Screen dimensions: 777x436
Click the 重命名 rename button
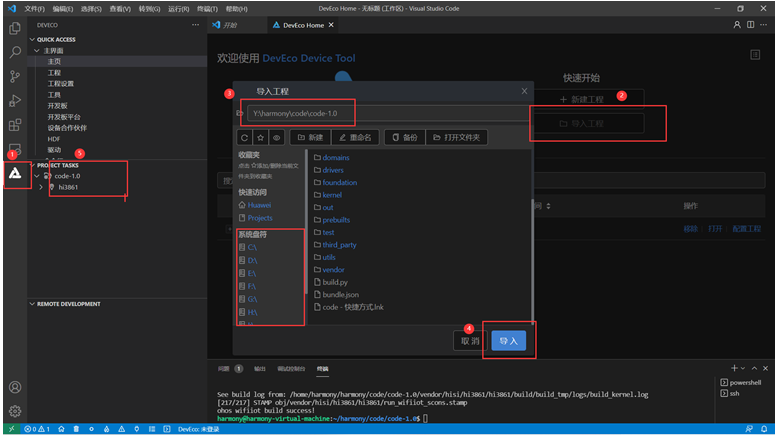355,137
